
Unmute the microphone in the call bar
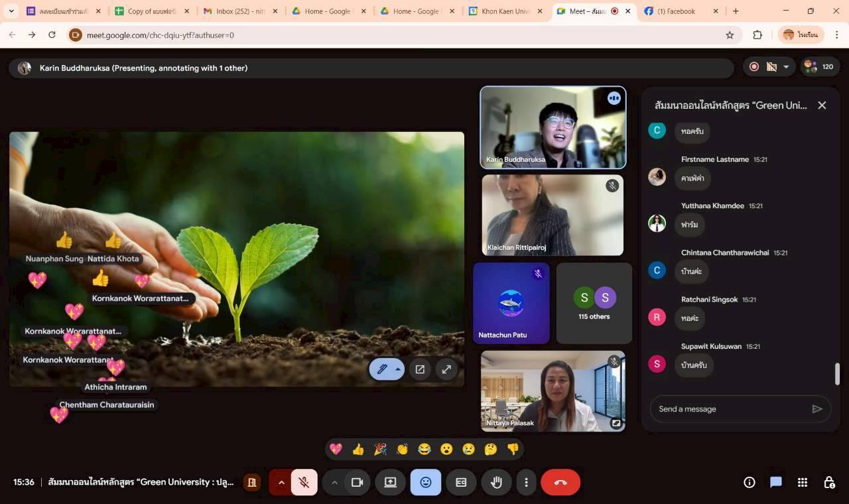point(304,482)
